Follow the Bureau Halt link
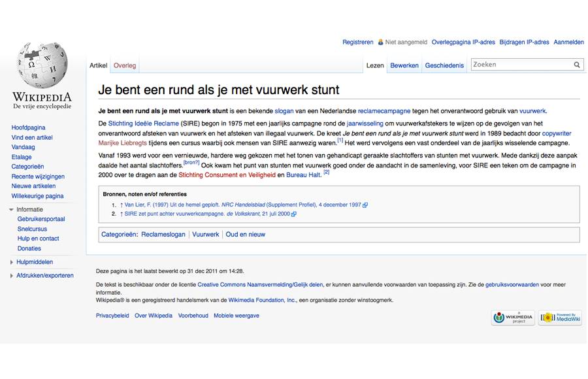Image resolution: width=588 pixels, height=379 pixels. (x=303, y=175)
